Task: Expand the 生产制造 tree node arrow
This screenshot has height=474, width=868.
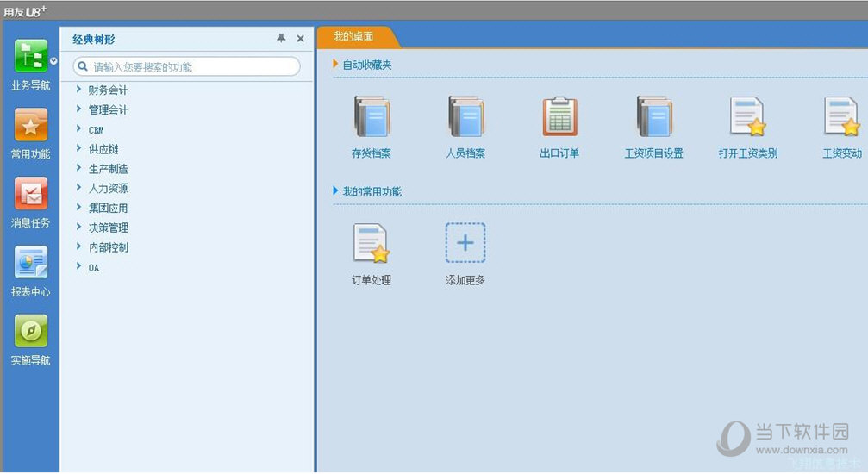Action: point(78,168)
